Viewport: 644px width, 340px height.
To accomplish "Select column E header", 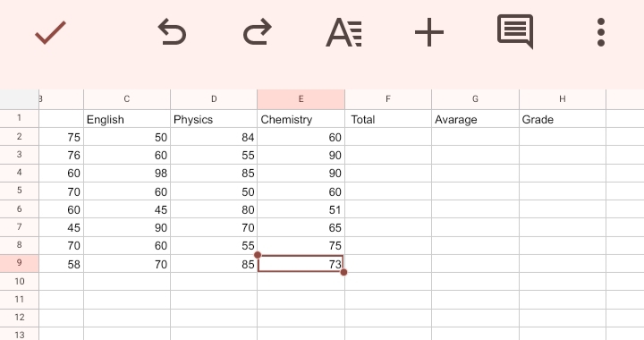I will (301, 99).
